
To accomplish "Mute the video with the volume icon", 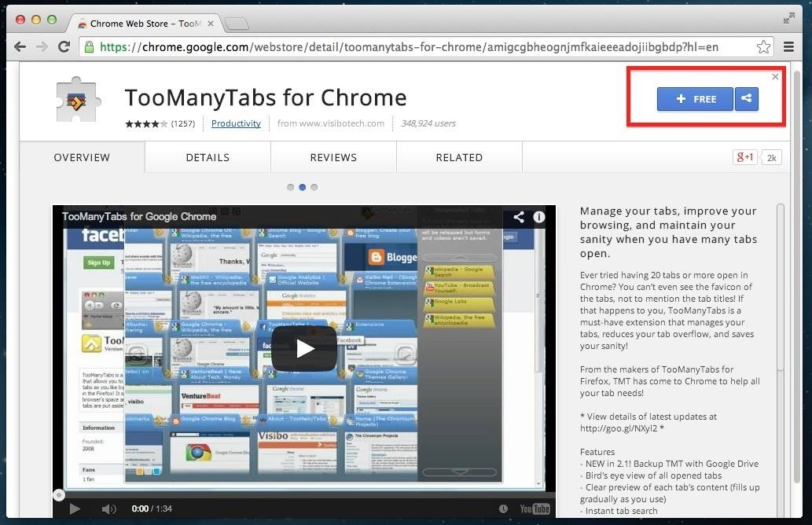I will click(x=108, y=508).
